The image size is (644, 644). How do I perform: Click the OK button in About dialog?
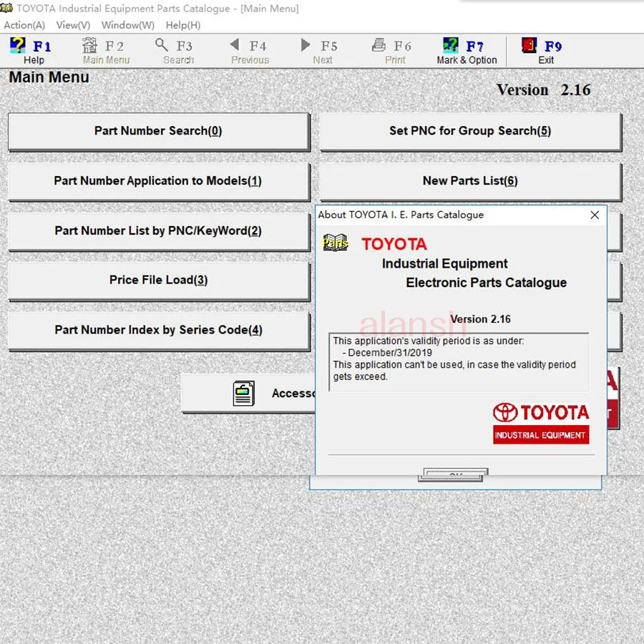[453, 474]
